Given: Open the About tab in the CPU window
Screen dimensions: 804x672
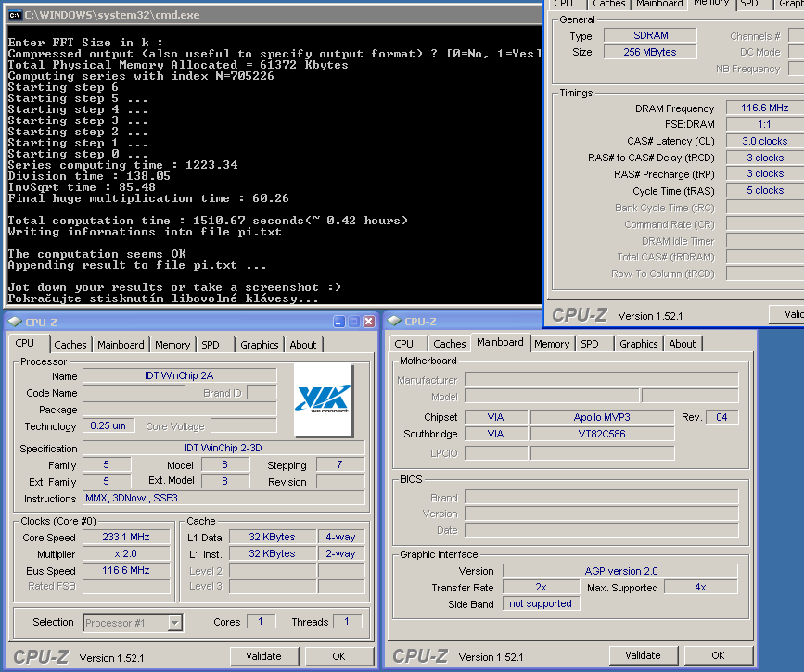Looking at the screenshot, I should click(x=302, y=345).
